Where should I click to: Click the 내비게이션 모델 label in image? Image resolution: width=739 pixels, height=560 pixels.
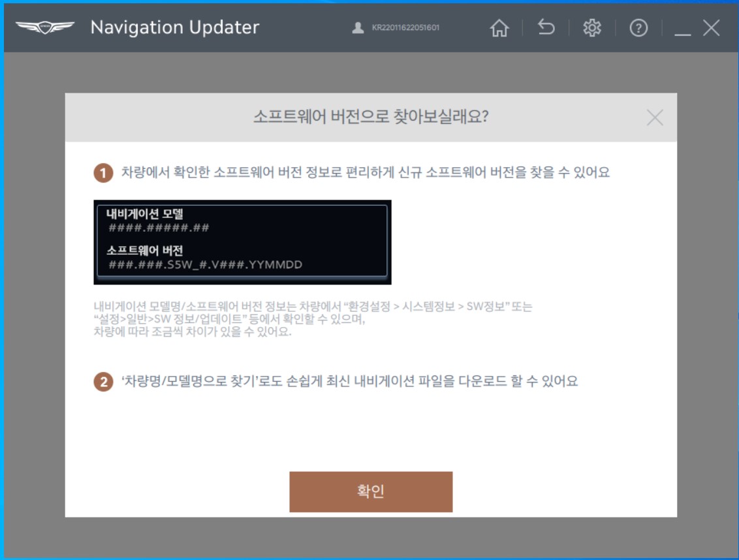tap(145, 214)
